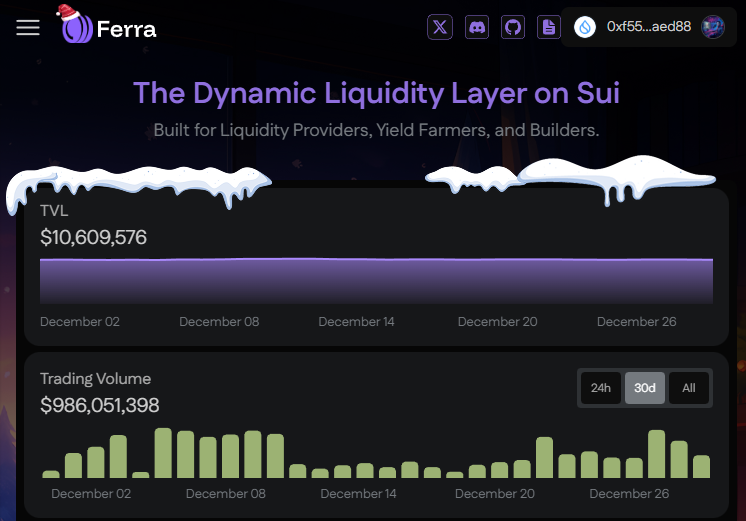Click 'December 08' under the Trading Volume chart

[x=226, y=494]
